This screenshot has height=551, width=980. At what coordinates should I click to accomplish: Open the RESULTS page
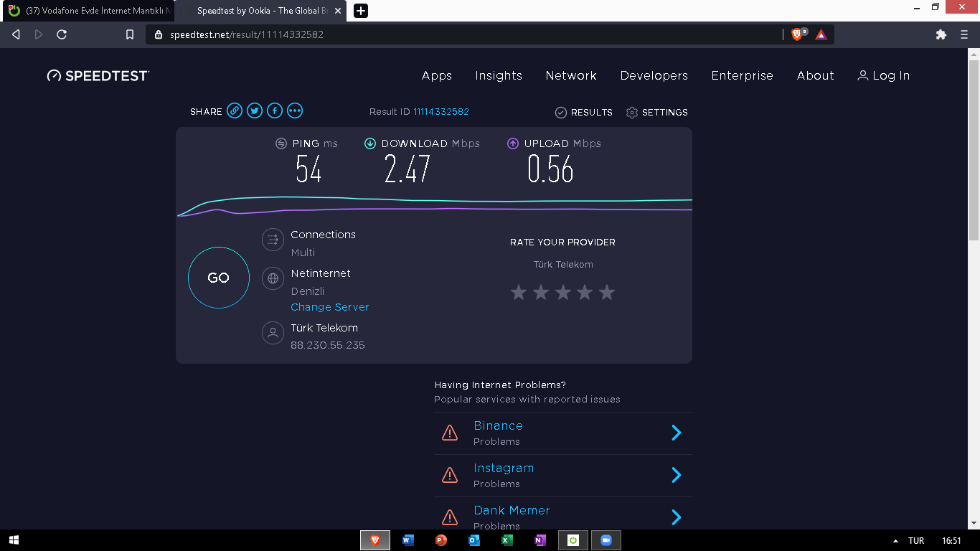(x=584, y=113)
